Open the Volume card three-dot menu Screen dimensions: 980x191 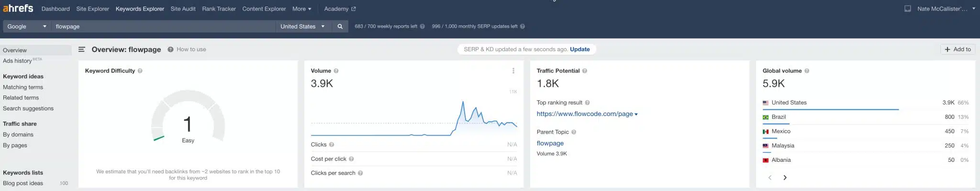(513, 71)
